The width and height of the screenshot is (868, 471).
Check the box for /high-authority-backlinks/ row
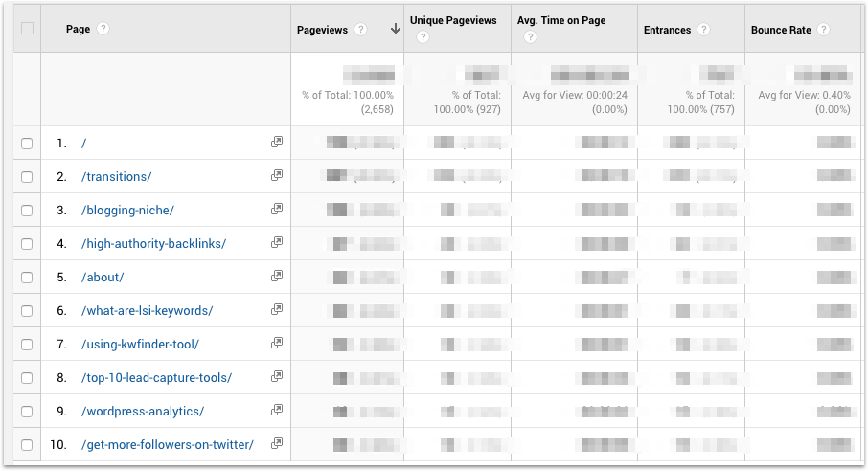[27, 244]
